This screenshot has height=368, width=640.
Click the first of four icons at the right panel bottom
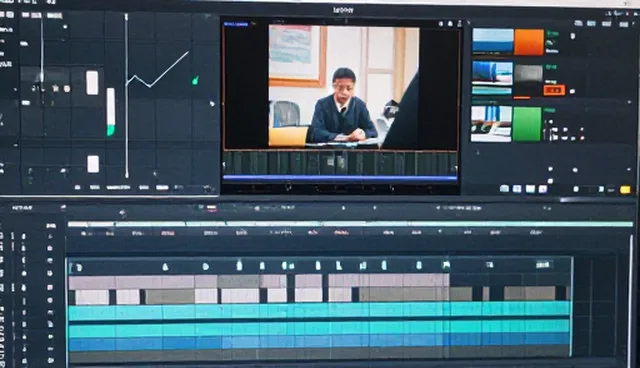tap(504, 188)
